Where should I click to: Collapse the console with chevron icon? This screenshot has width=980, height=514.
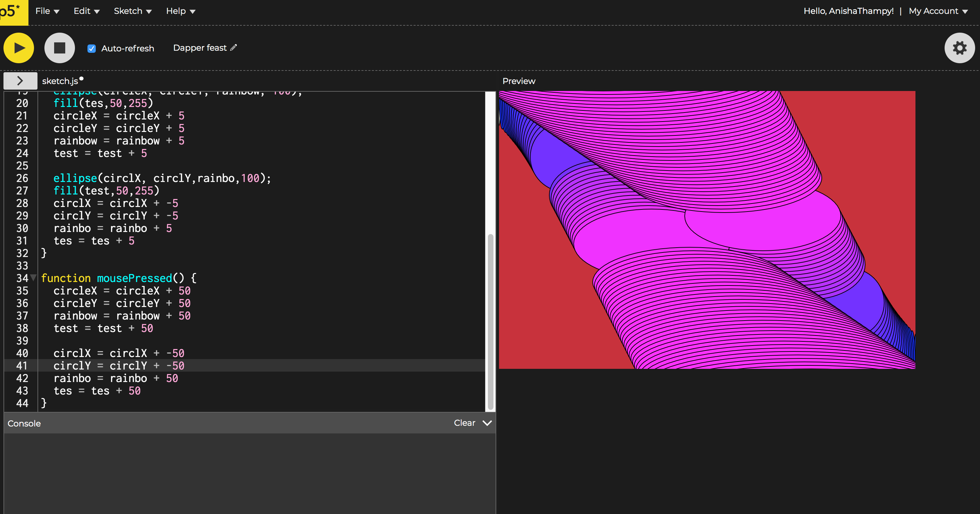click(487, 423)
